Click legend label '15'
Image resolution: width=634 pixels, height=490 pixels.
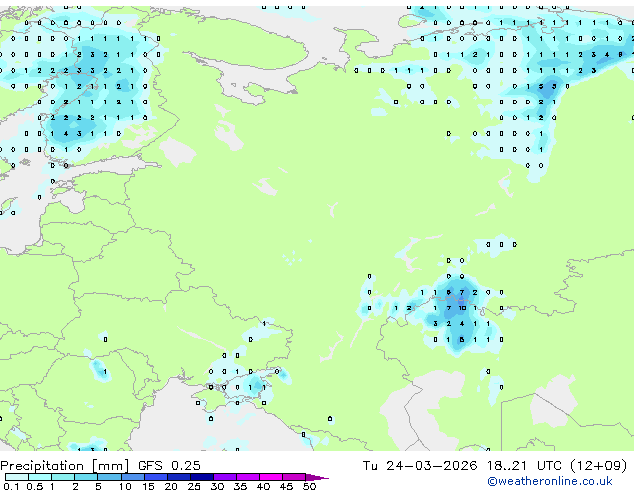pyautogui.click(x=148, y=486)
